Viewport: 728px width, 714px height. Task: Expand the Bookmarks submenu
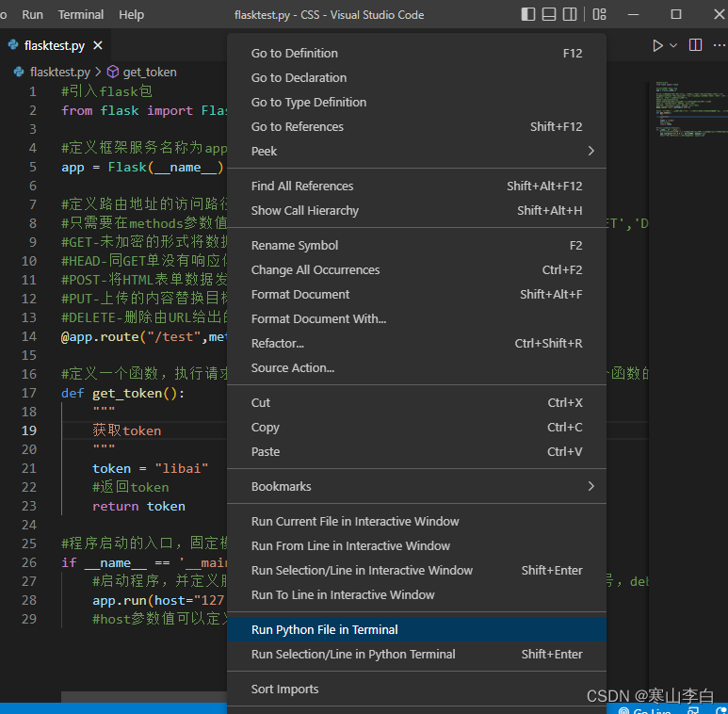pyautogui.click(x=416, y=487)
